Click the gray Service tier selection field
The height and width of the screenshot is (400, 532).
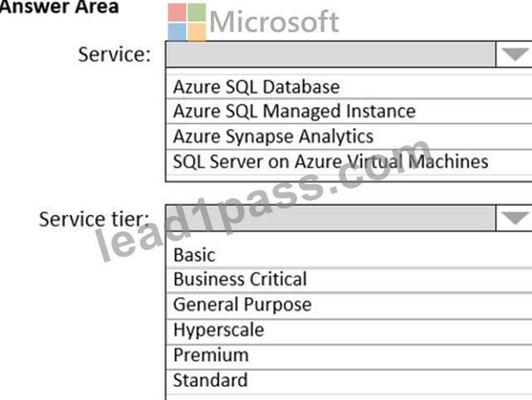click(x=331, y=218)
